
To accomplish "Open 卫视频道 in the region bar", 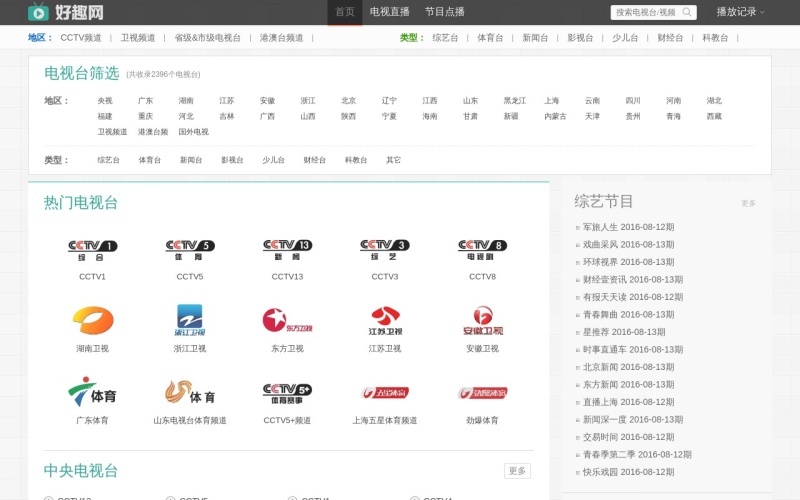I will [138, 38].
